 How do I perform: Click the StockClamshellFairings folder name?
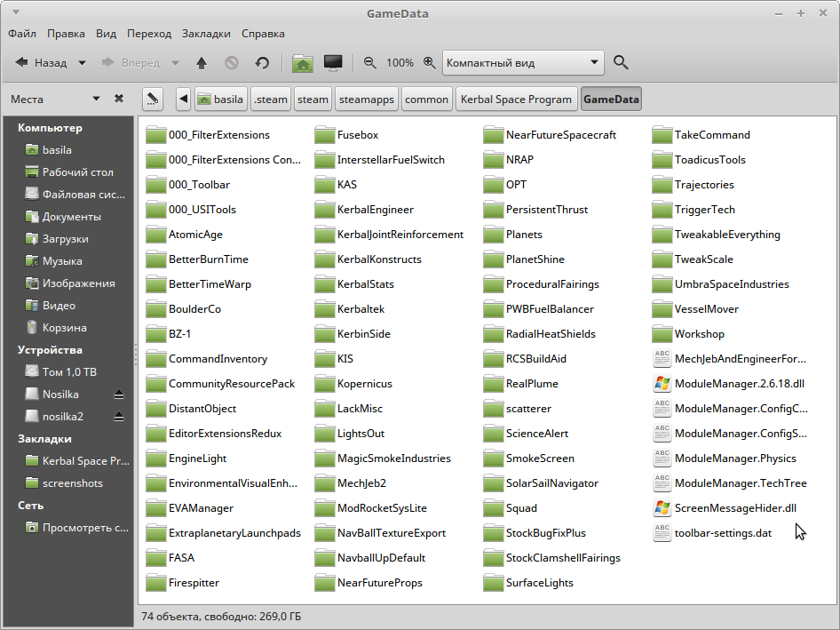[x=563, y=558]
